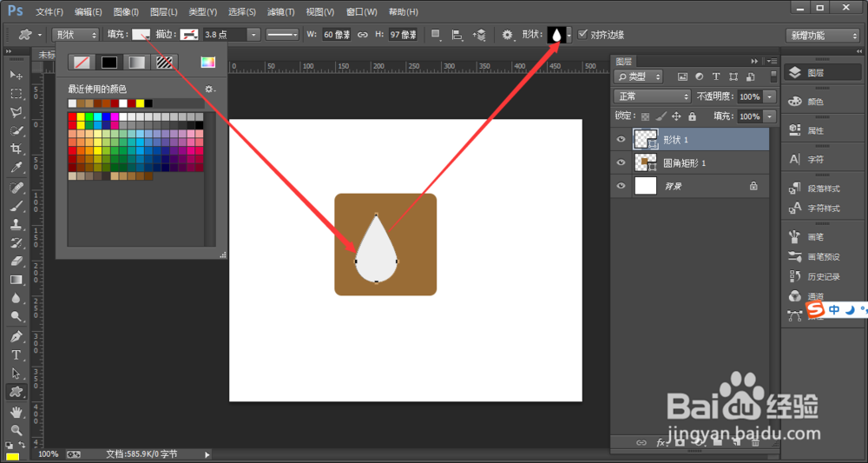Open layer filter 类型 dropdown
Screen dimensions: 868x463
point(639,76)
